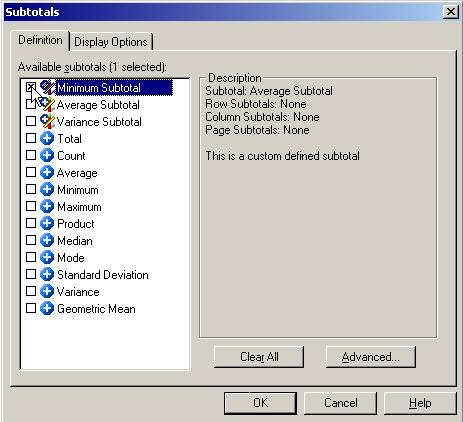Click the 'Subtotal: Average Subtotal' description line
Screen dimensions: 463x422
269,91
